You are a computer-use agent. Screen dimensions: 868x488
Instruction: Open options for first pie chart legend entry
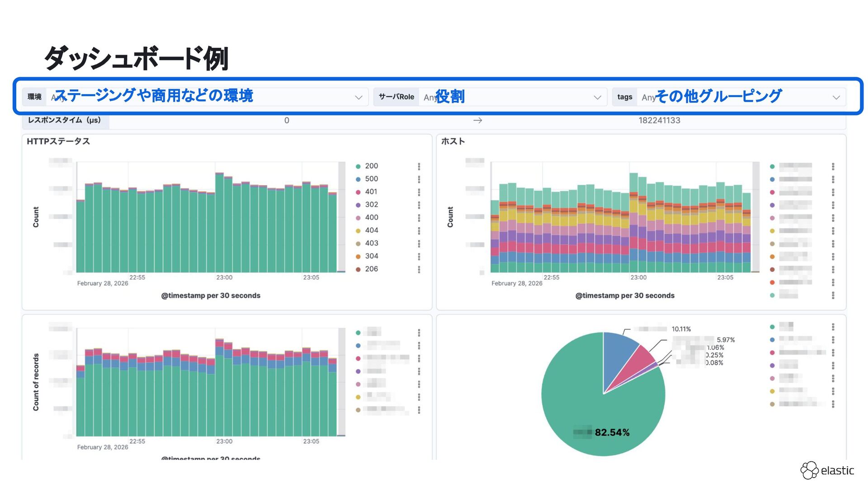(x=833, y=327)
